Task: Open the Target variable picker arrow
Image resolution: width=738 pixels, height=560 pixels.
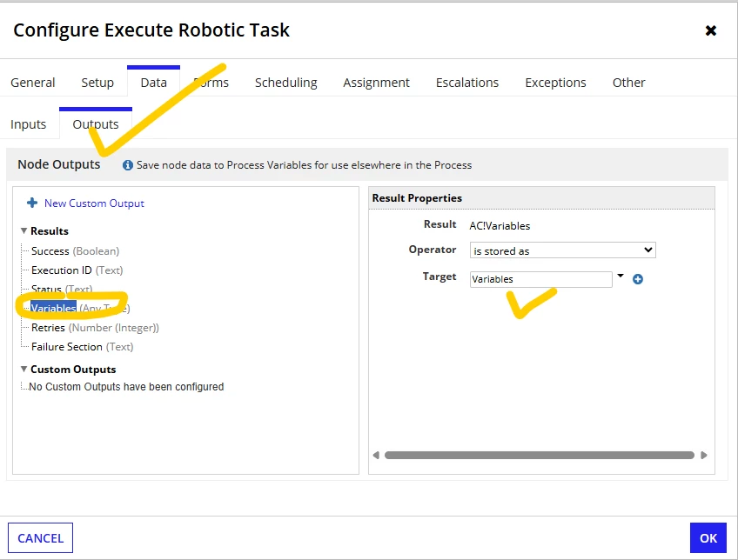Action: tap(621, 276)
